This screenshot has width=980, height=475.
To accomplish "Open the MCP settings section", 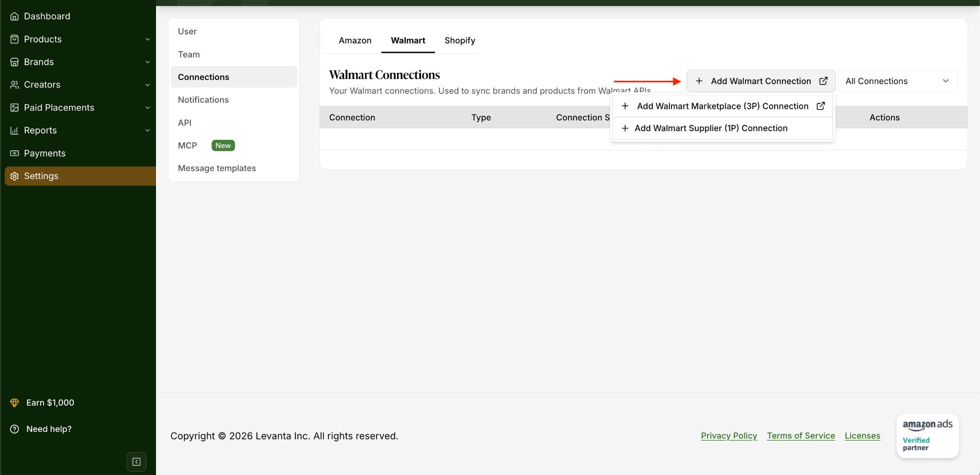I will click(234, 146).
